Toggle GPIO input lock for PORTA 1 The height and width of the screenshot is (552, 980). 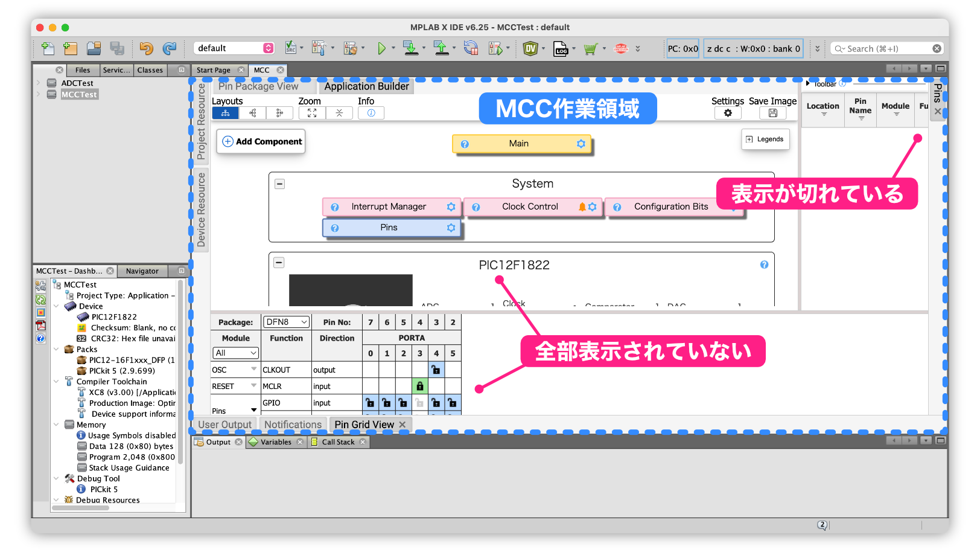[386, 402]
